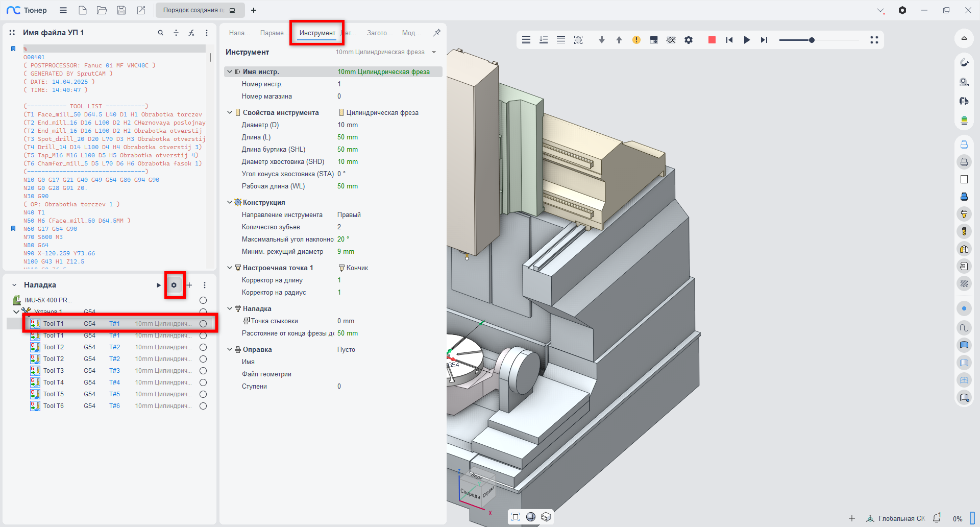Click the Диаметр (D) value 10 mm
Image resolution: width=980 pixels, height=527 pixels.
click(348, 125)
